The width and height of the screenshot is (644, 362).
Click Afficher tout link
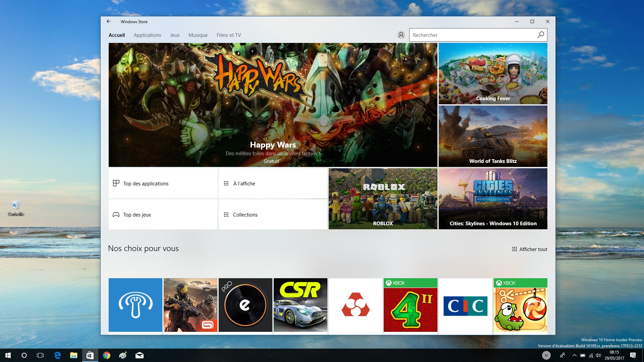tap(529, 249)
